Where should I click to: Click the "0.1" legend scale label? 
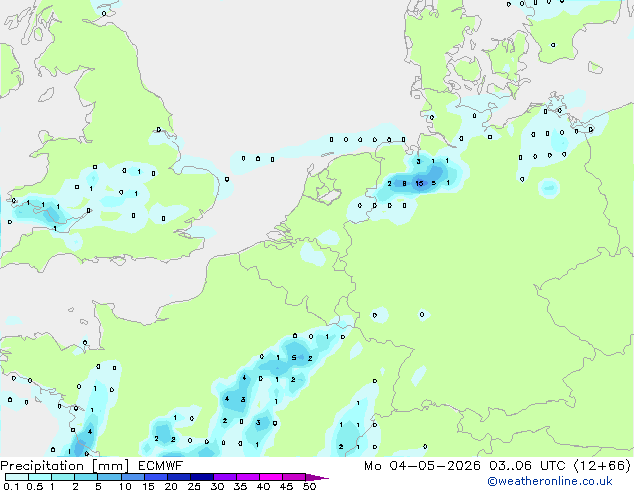[11, 486]
